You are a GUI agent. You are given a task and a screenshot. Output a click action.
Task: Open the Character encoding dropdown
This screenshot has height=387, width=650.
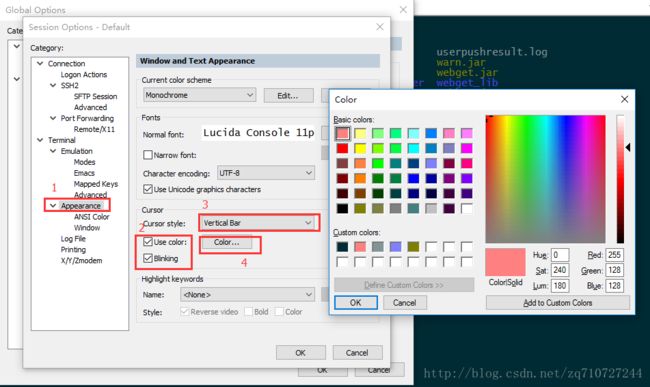266,173
